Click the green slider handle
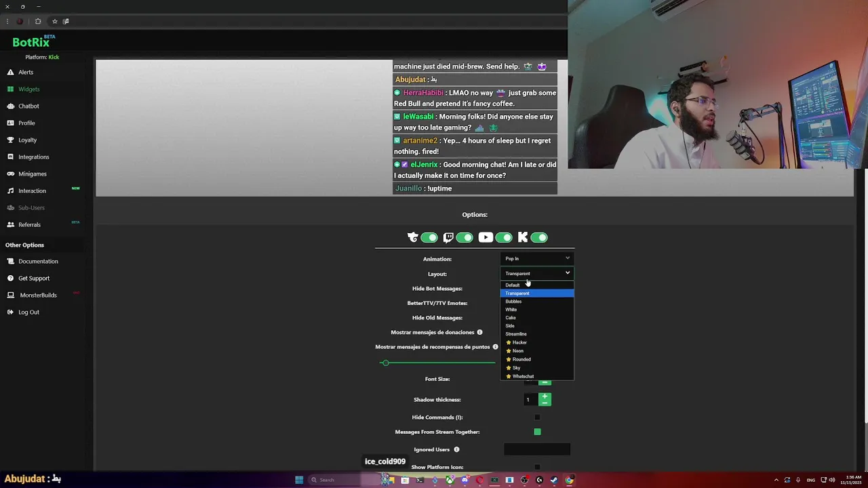This screenshot has height=488, width=868. 385,363
